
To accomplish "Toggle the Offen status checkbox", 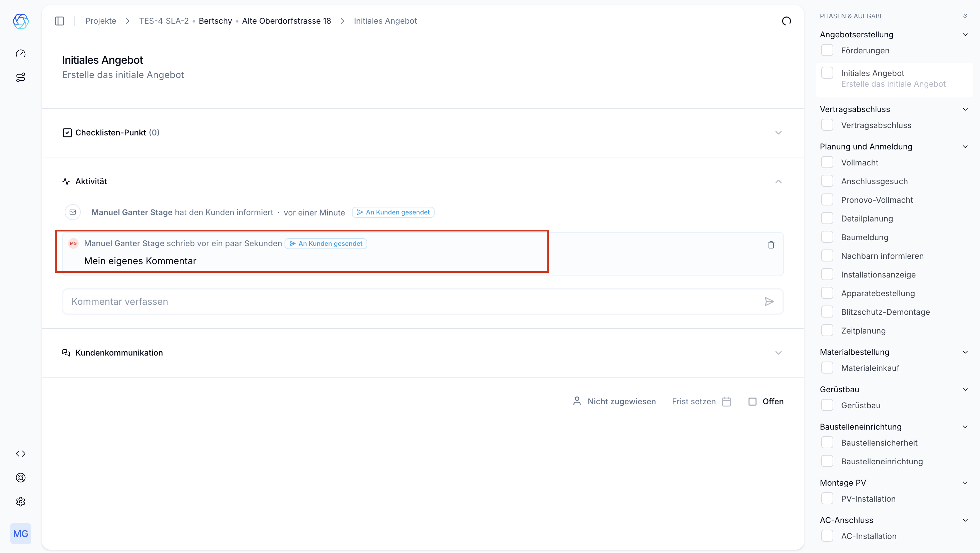I will (752, 402).
